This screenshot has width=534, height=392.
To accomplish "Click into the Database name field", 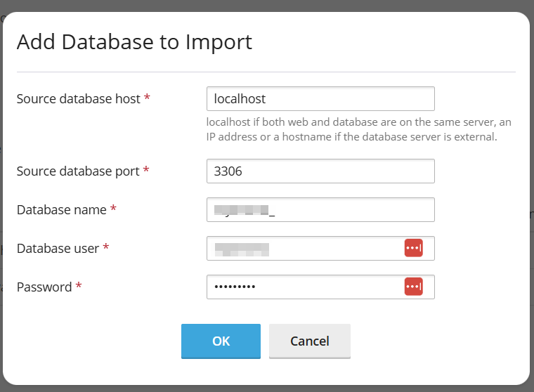I will pos(320,210).
